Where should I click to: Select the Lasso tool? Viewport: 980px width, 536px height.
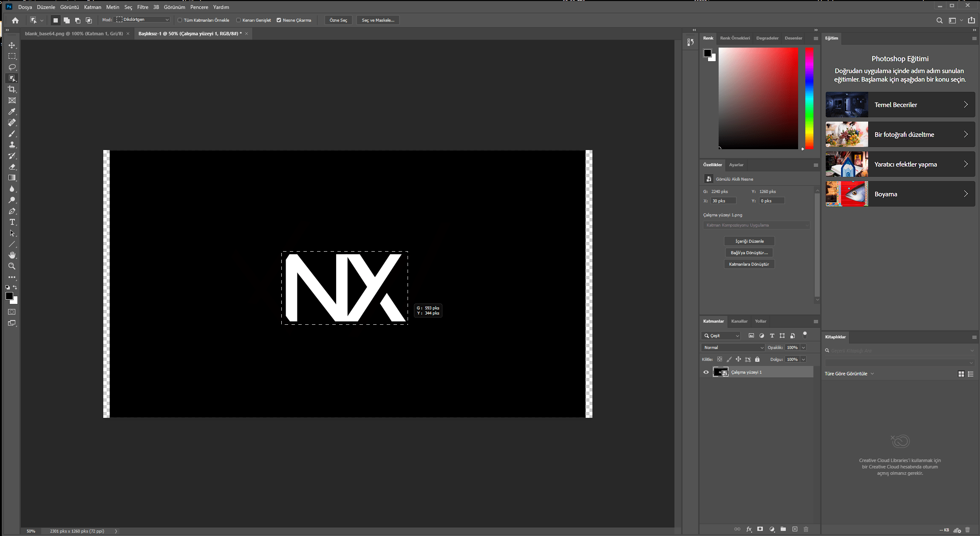(12, 67)
